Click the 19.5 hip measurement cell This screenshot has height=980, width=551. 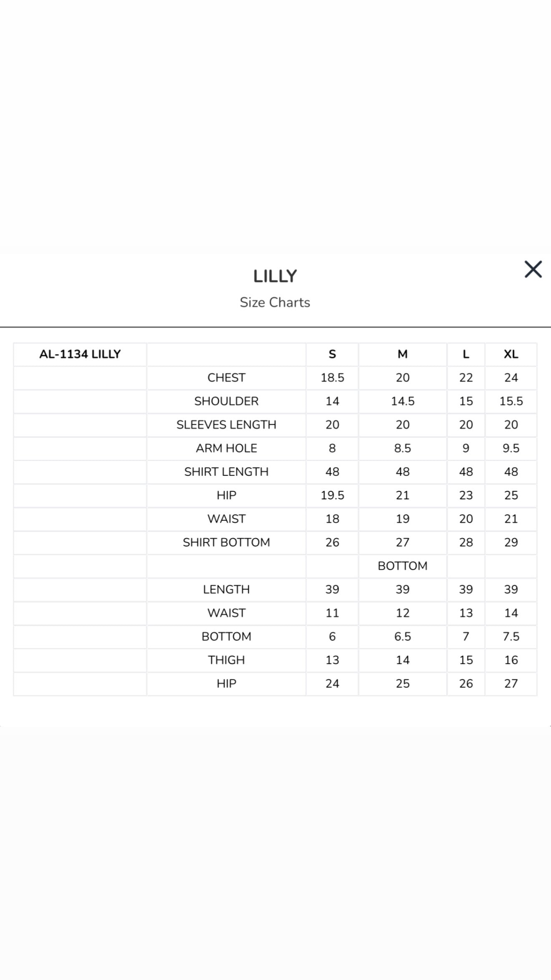[x=332, y=495]
